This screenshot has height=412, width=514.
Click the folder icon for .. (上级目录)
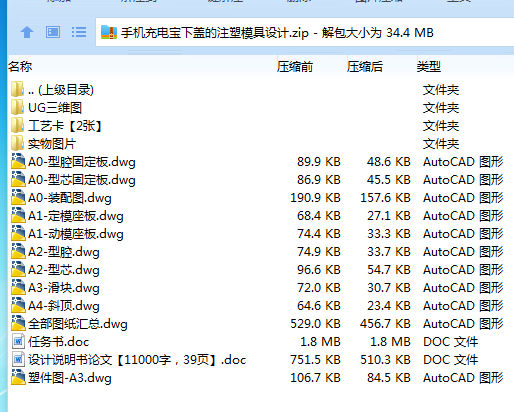(17, 89)
